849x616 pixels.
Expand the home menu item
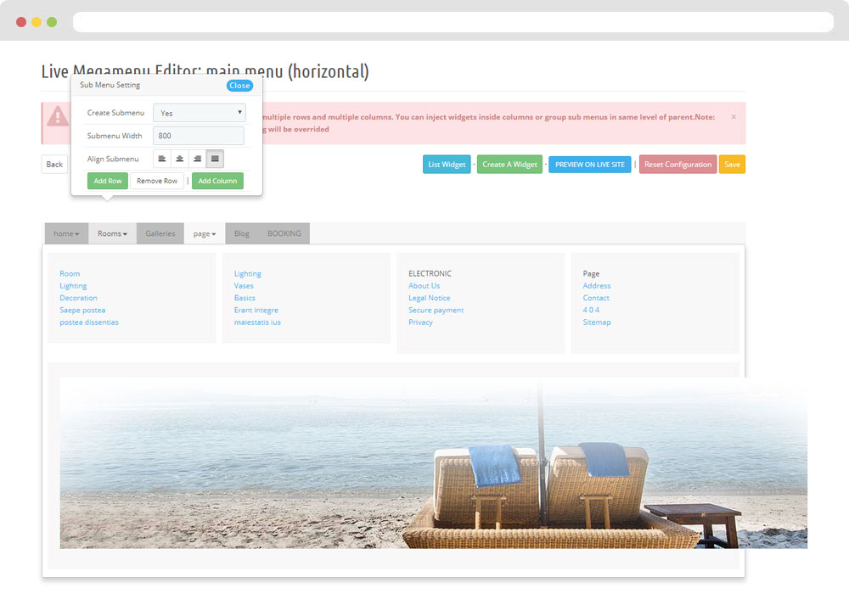click(x=66, y=233)
